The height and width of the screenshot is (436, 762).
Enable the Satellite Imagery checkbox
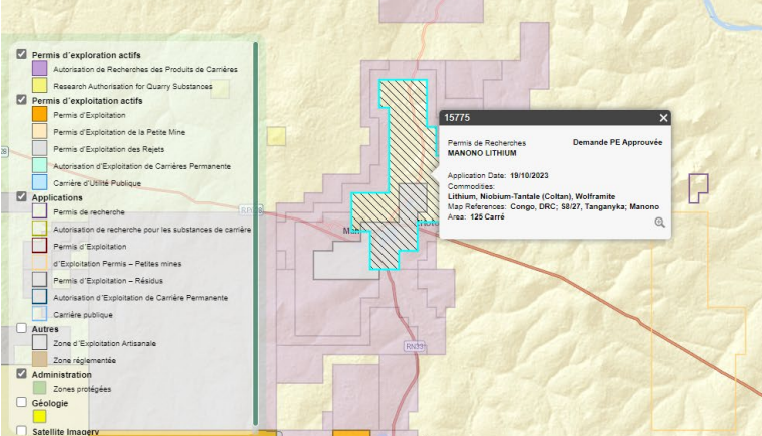[x=21, y=431]
